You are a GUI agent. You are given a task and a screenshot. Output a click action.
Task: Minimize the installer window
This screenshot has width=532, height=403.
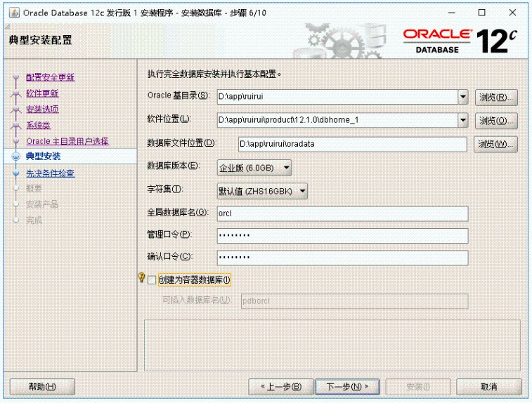pyautogui.click(x=452, y=13)
